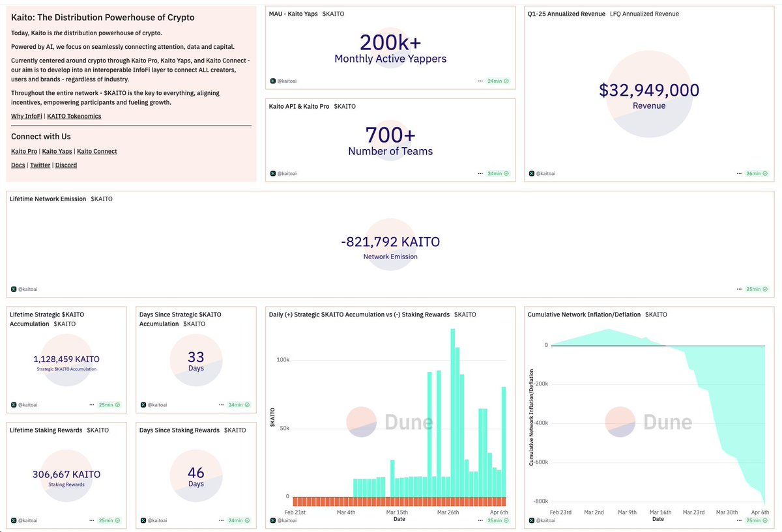The image size is (782, 532).
Task: Click the 25min refresh badge on Daily Strategic Accumulation chart
Action: [498, 520]
